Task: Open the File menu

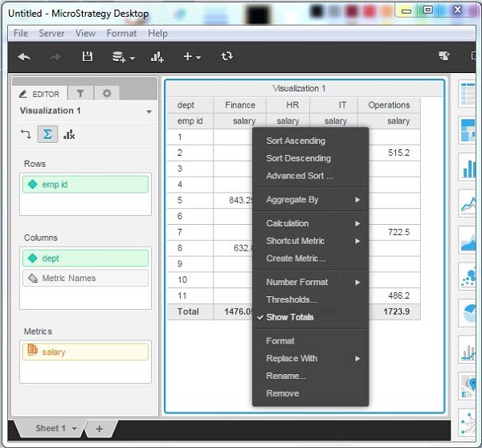Action: (21, 33)
